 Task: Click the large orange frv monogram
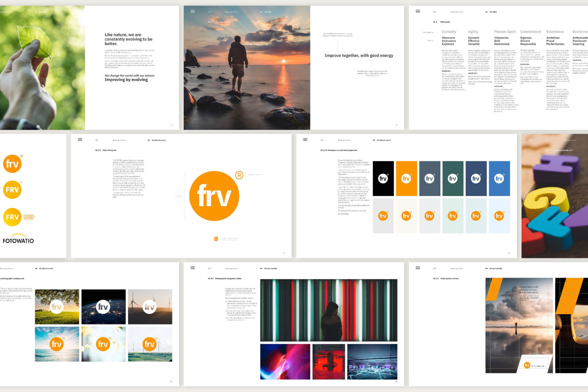coord(214,196)
